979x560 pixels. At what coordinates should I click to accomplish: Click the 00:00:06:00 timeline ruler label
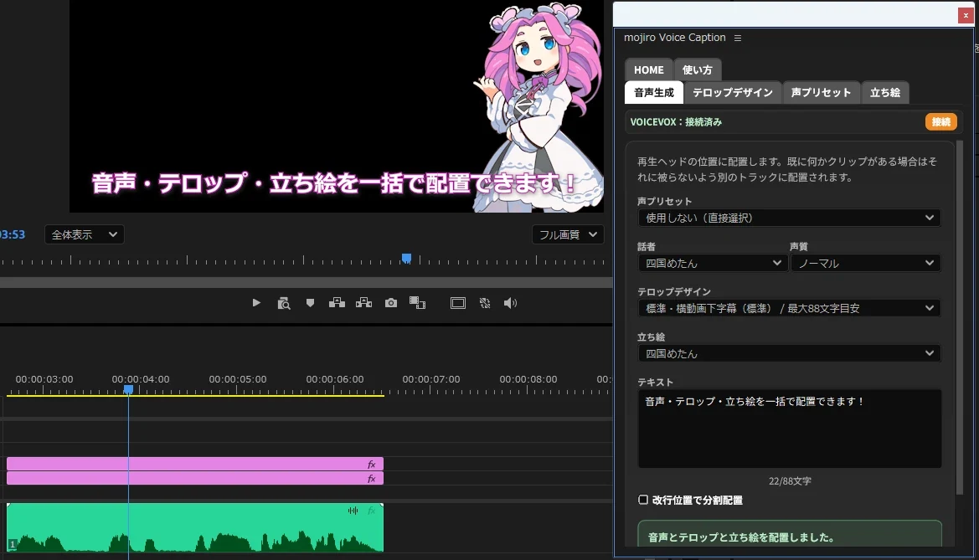pyautogui.click(x=335, y=379)
